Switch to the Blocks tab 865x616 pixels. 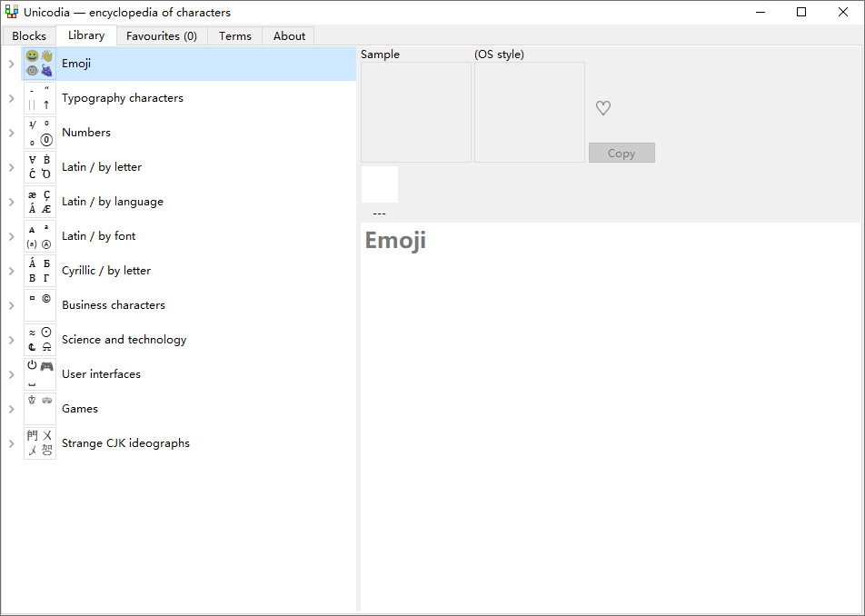[29, 36]
